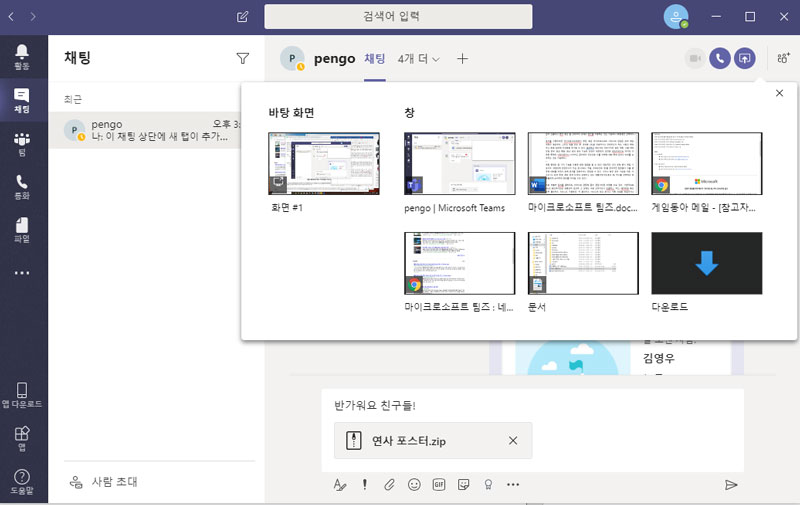Image resolution: width=800 pixels, height=505 pixels.
Task: Open the sticker picker
Action: (x=463, y=485)
